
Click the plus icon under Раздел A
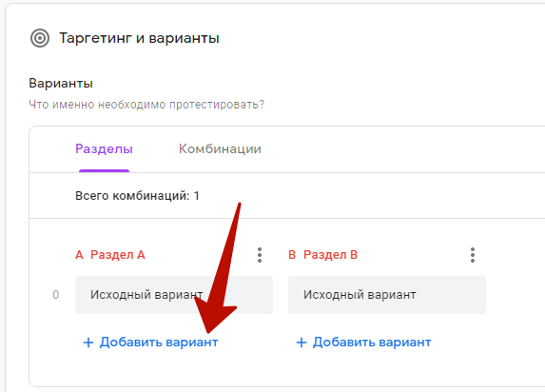[88, 343]
